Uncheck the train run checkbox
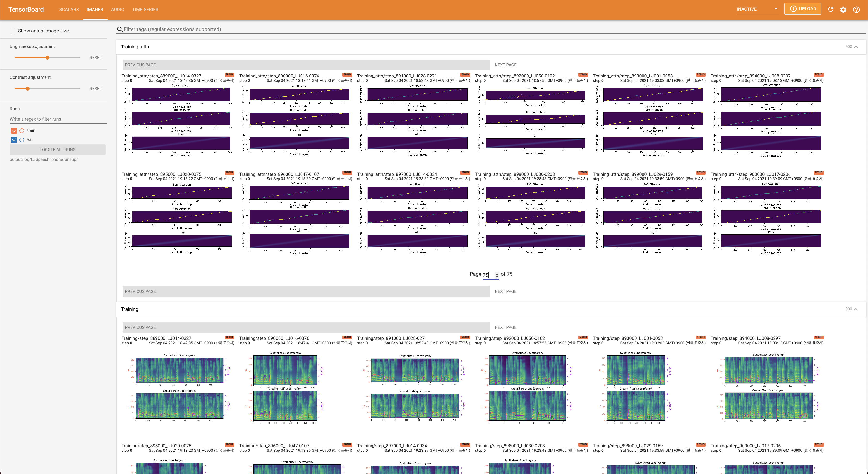The width and height of the screenshot is (868, 474). (14, 130)
